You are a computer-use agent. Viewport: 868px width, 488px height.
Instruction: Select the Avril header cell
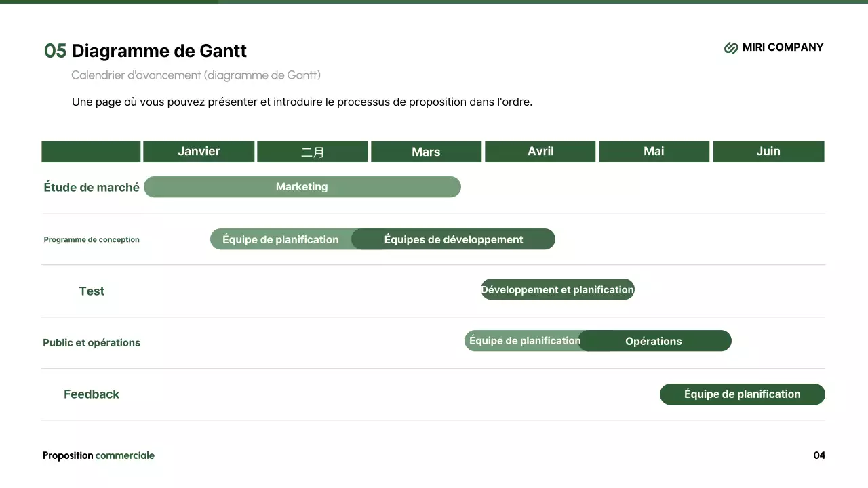540,151
